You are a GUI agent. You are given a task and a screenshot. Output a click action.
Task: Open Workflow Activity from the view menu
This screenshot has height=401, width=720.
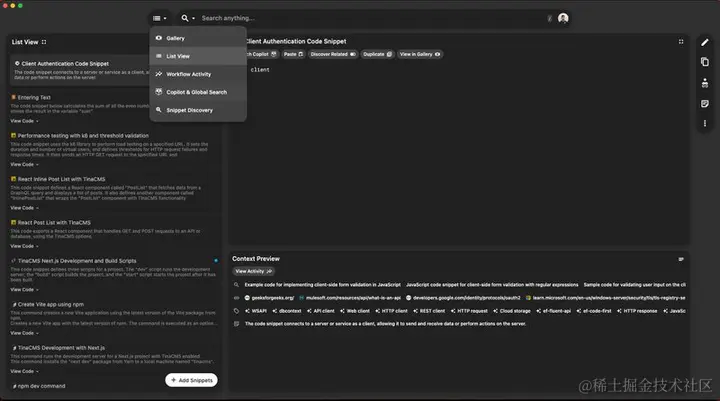(198, 74)
